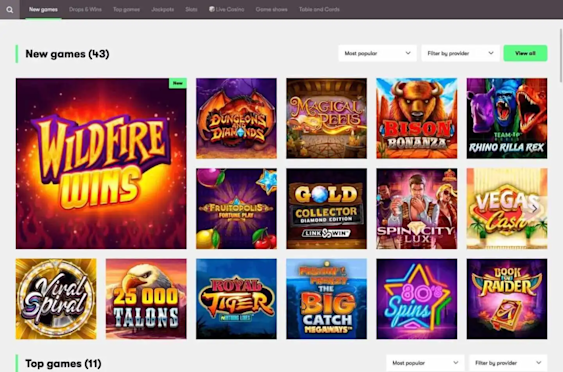Viewport: 563px width, 372px height.
Task: Open the Vegas Cash game tile
Action: [x=507, y=209]
